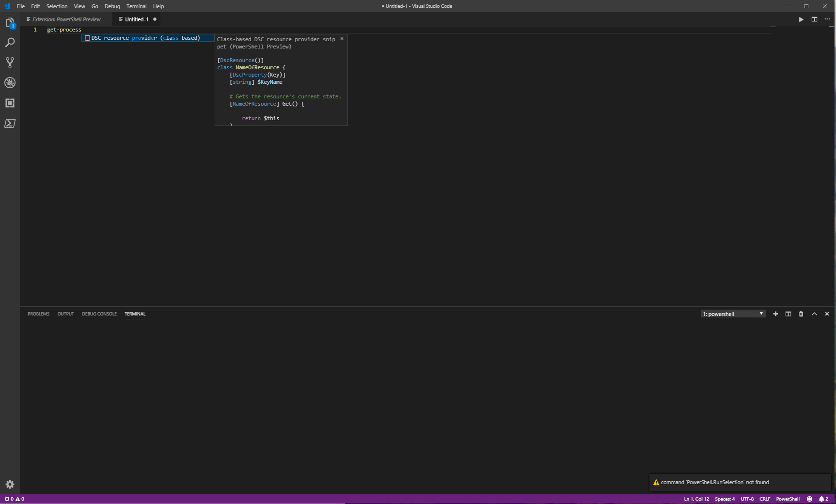Send feedback via the smiley icon
The image size is (836, 504).
tap(809, 499)
